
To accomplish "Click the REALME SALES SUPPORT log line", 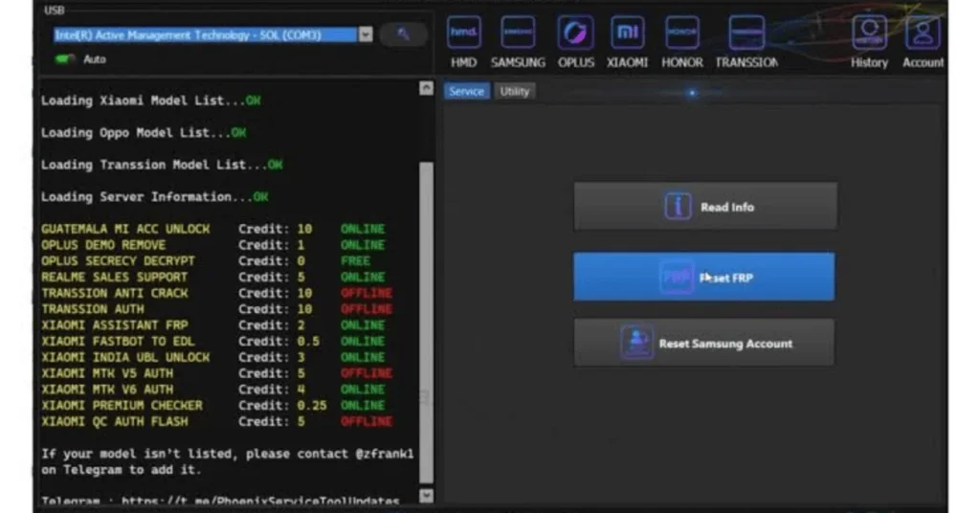I will 213,277.
